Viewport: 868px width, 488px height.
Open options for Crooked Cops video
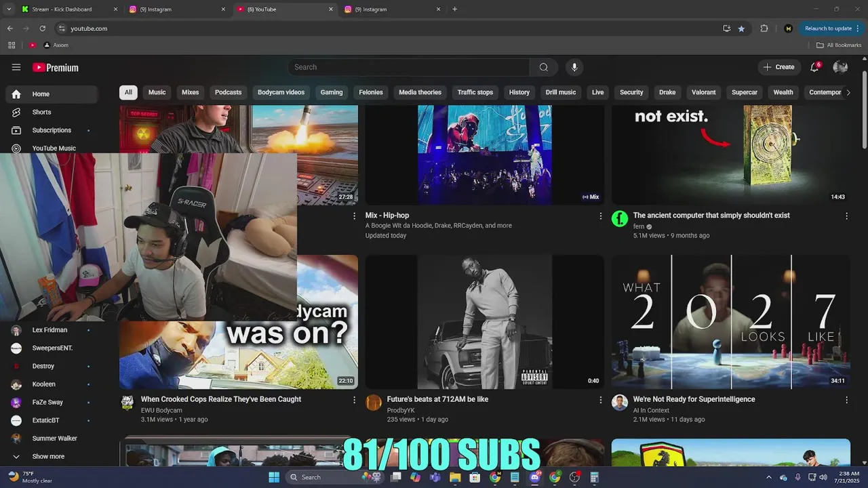pos(354,400)
